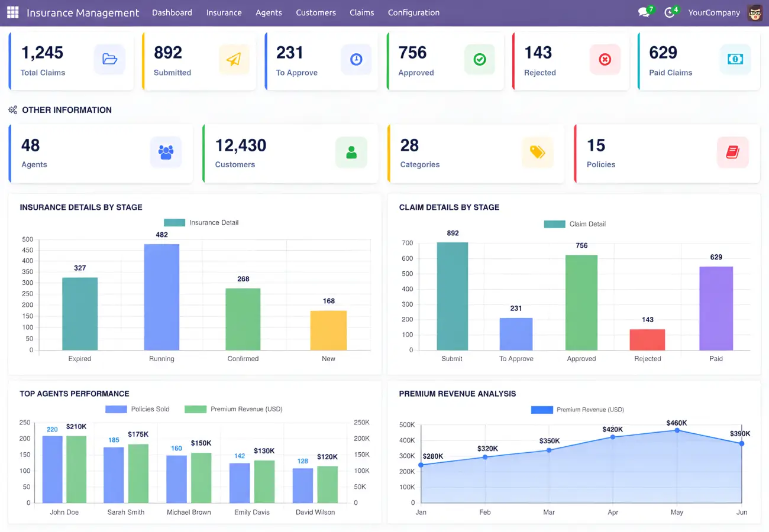Click the "1,245" Total Claims value
The width and height of the screenshot is (769, 532).
pos(42,53)
